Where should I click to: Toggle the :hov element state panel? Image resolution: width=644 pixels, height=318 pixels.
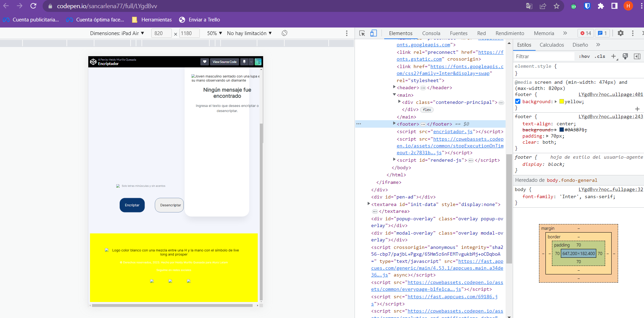click(584, 56)
